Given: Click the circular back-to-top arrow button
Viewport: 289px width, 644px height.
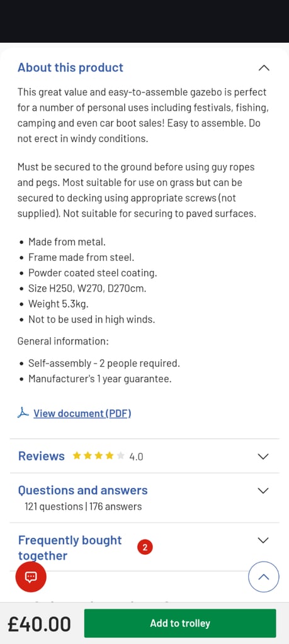Looking at the screenshot, I should 264,577.
